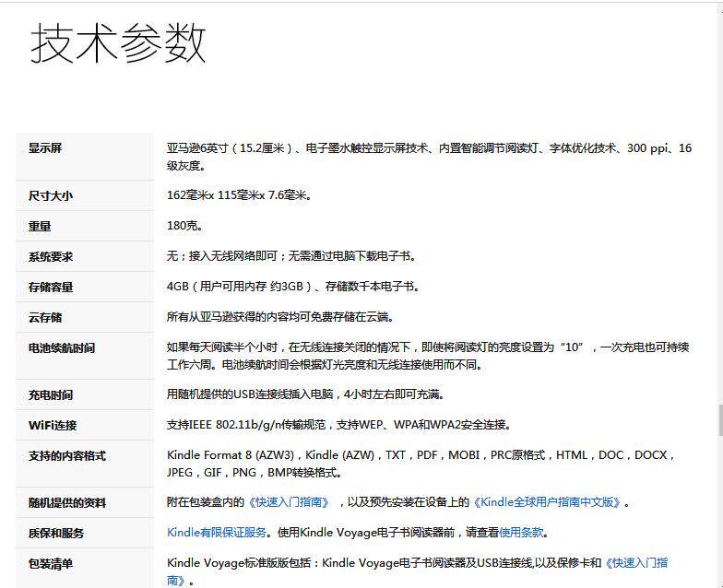Click the IEEE 802.11b/g/n WiFi description

click(339, 424)
